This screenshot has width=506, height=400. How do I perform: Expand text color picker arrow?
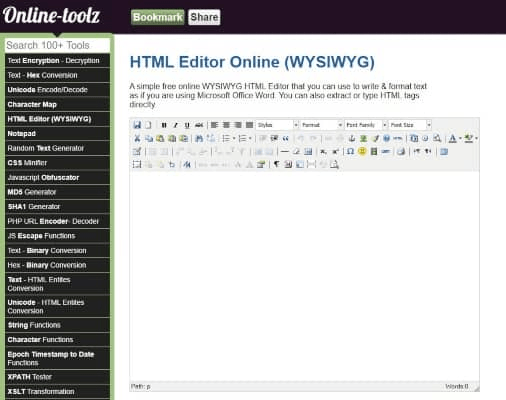(460, 138)
